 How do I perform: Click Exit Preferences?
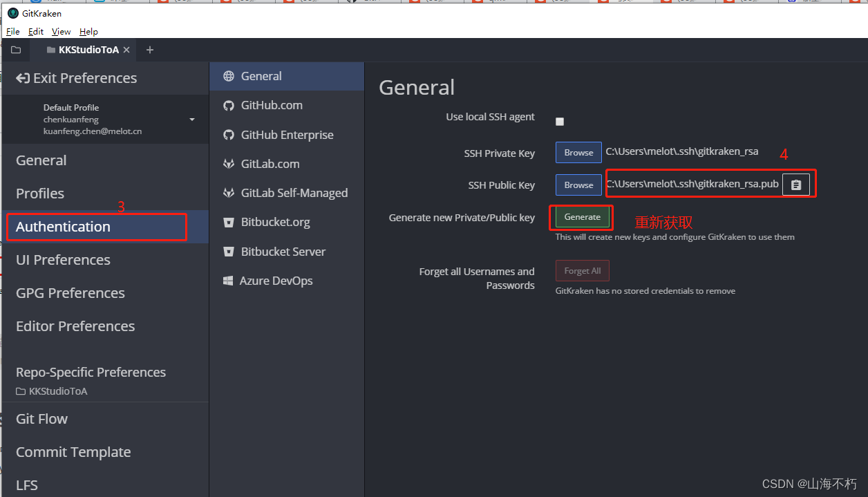77,78
